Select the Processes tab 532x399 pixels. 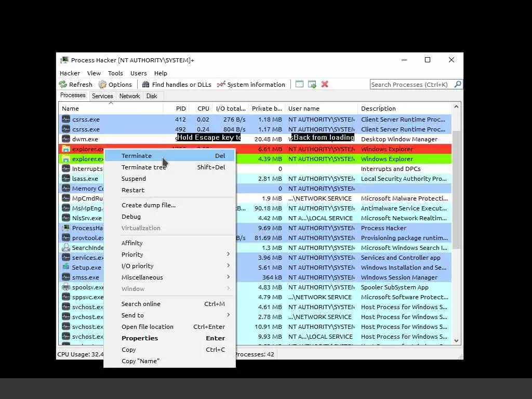73,96
